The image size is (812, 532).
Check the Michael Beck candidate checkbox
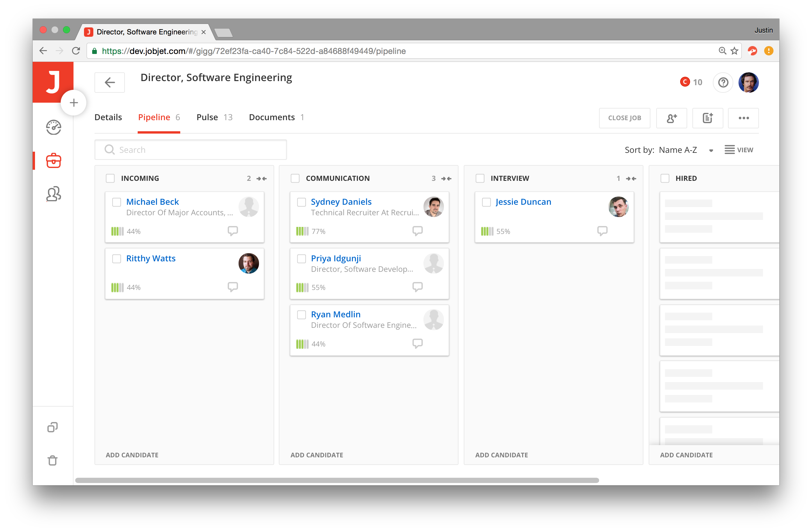(117, 202)
